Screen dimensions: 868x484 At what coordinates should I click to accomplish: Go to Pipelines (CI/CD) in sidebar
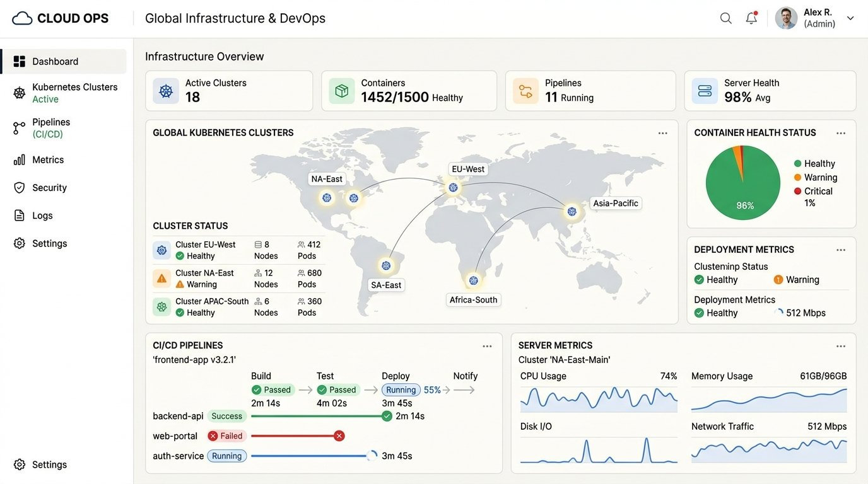coord(42,128)
